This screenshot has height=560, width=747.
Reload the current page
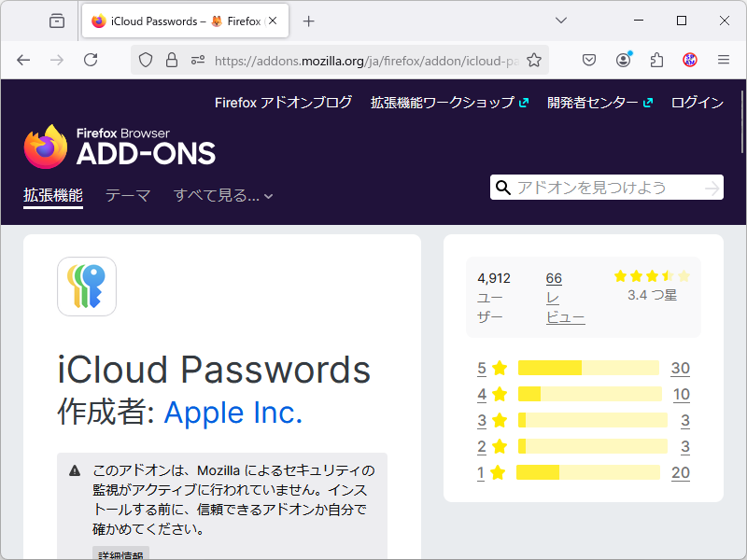pyautogui.click(x=89, y=59)
